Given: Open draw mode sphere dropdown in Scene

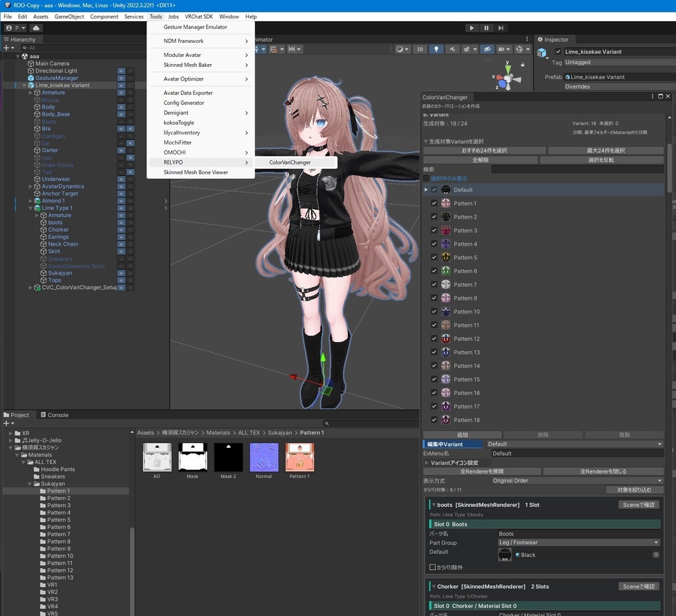Looking at the screenshot, I should point(402,49).
